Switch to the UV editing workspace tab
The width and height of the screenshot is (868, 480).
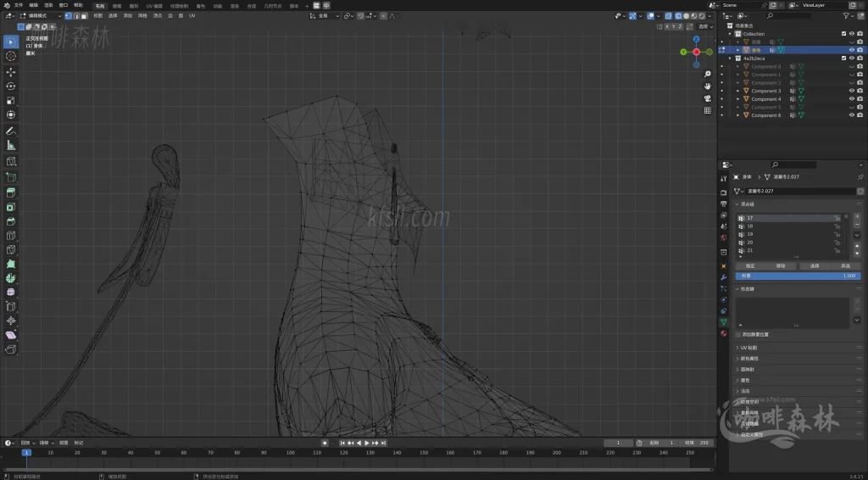[154, 6]
